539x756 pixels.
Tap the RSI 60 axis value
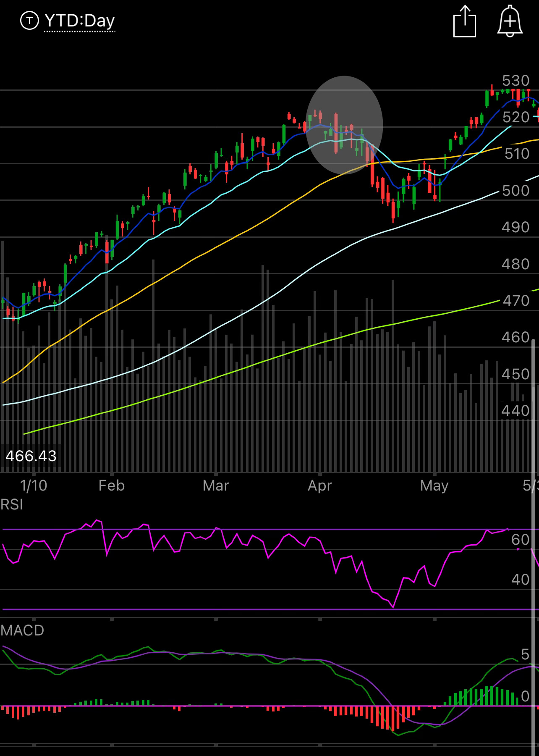[x=521, y=540]
